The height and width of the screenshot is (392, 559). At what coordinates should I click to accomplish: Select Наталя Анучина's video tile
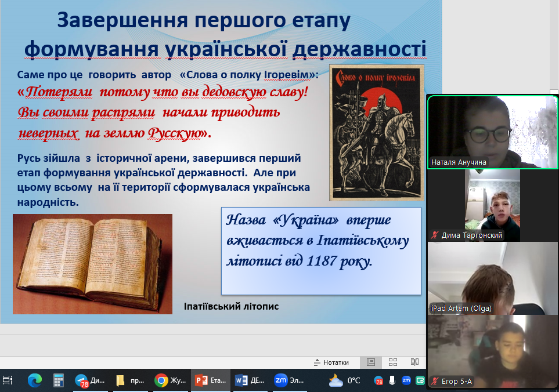click(x=493, y=132)
